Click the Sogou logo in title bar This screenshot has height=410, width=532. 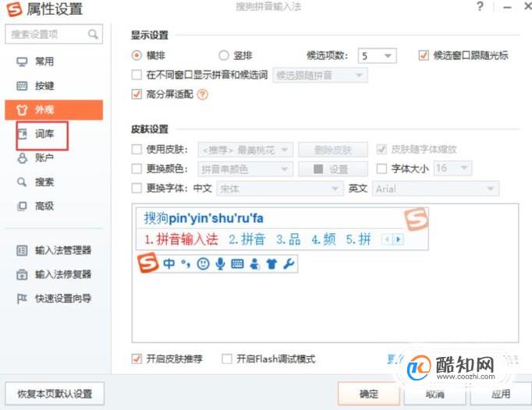tap(14, 9)
